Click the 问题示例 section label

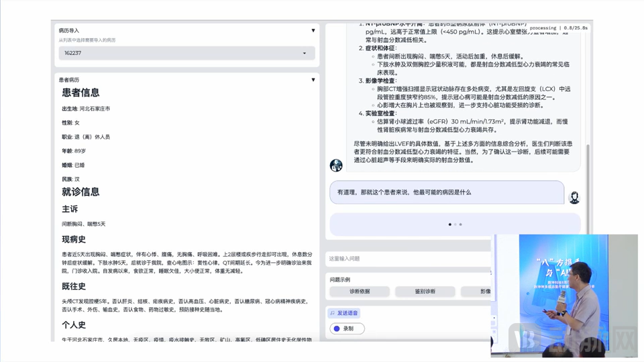339,280
